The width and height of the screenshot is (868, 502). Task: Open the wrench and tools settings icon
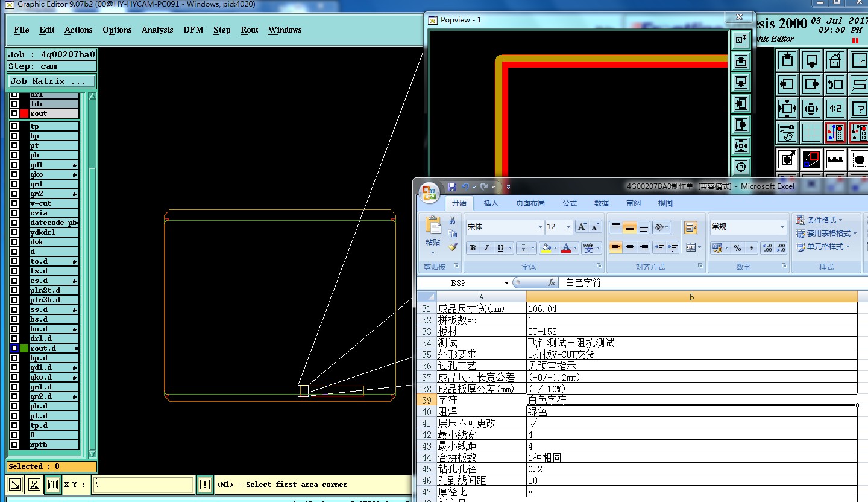point(787,133)
